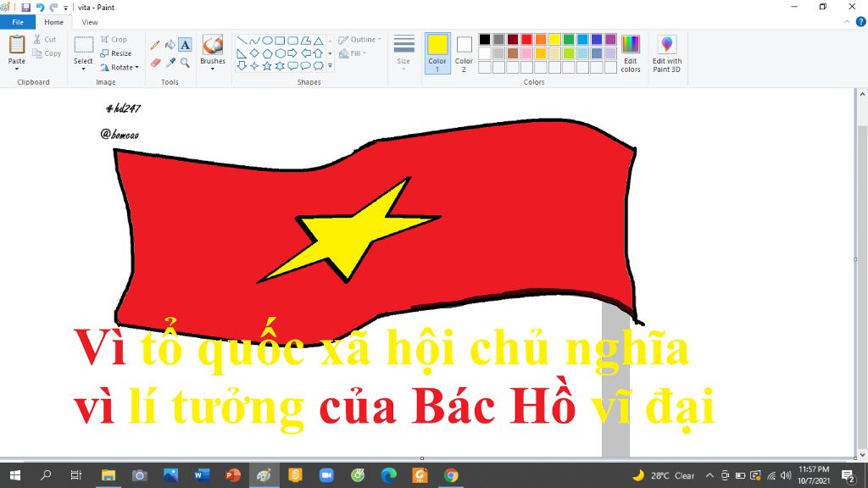The image size is (868, 488).
Task: Click the Copy button
Action: pos(47,53)
